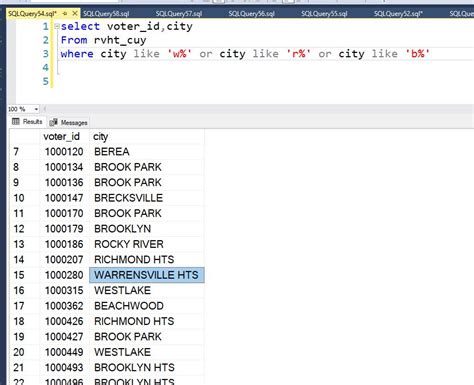Image resolution: width=474 pixels, height=385 pixels.
Task: Click the highlighted WARRENSVILLE HTS cell
Action: (147, 275)
